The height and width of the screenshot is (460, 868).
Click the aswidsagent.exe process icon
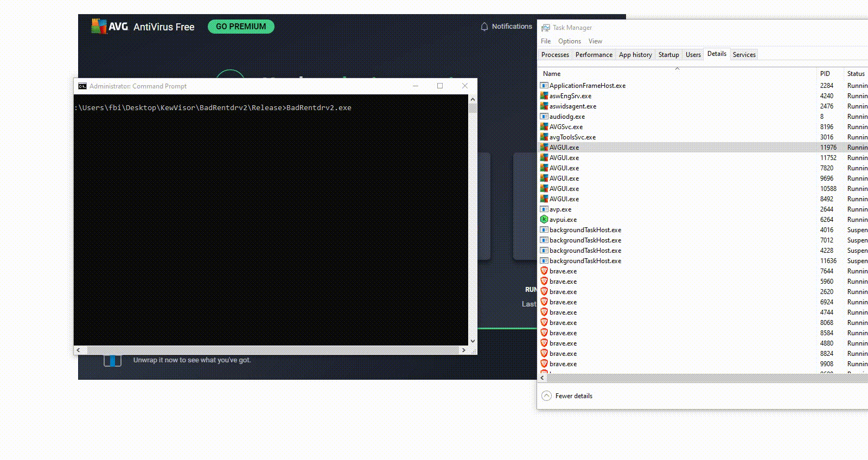544,106
